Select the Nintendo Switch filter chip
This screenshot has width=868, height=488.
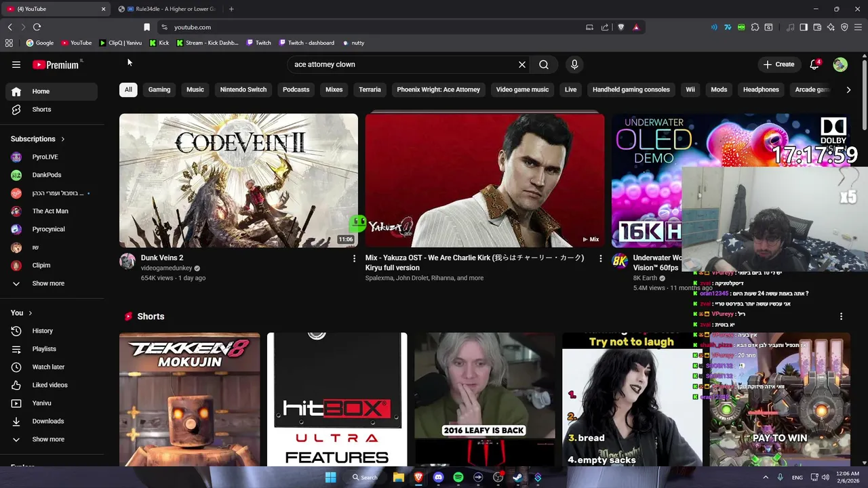243,89
